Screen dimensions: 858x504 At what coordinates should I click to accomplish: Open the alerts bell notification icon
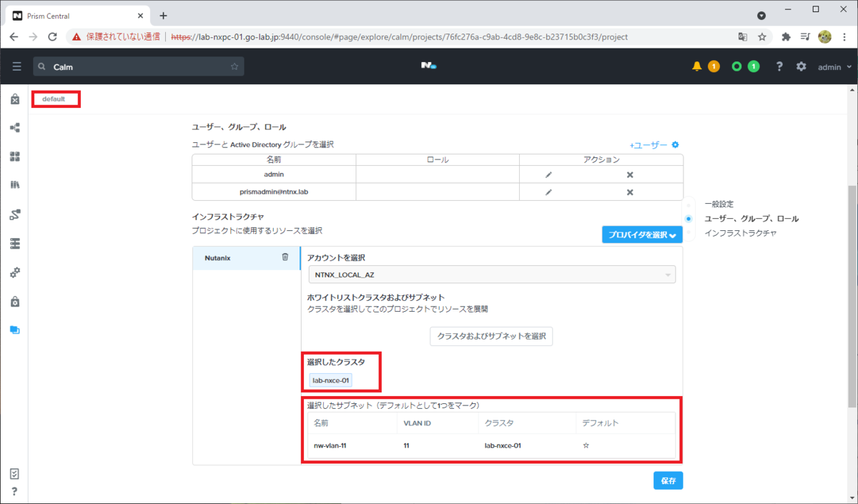pyautogui.click(x=697, y=66)
